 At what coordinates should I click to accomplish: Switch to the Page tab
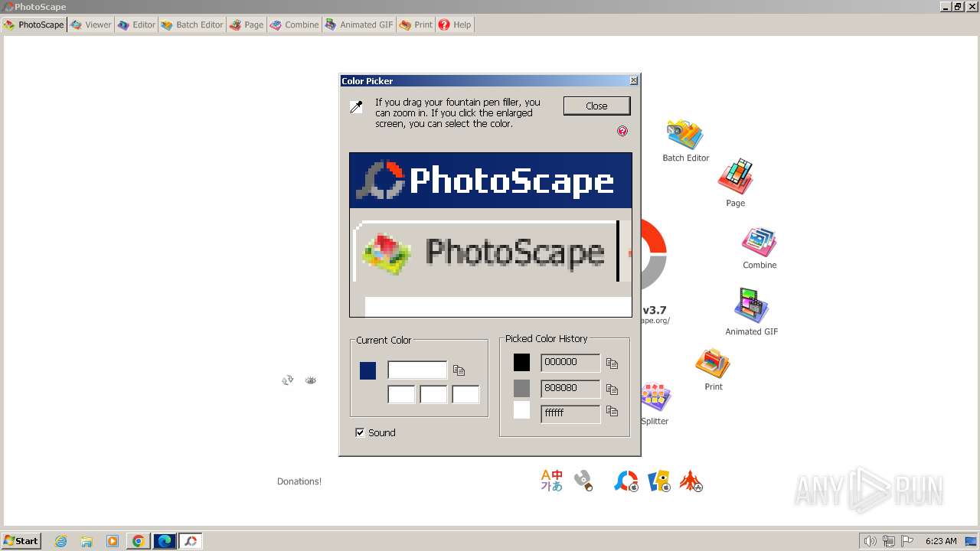pyautogui.click(x=247, y=24)
